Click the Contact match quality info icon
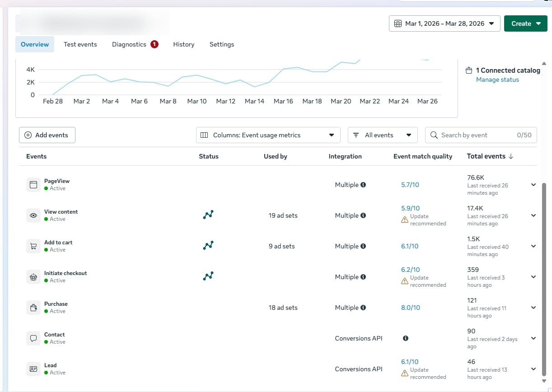 (406, 338)
